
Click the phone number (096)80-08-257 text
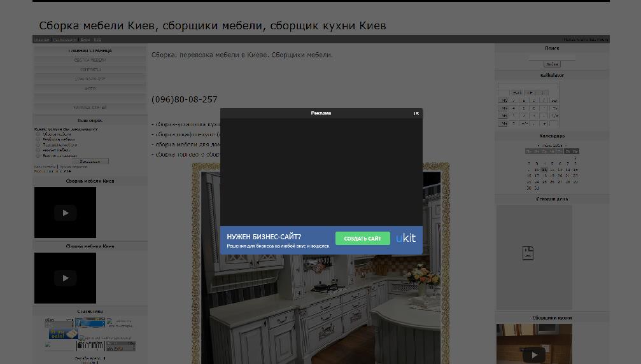(185, 99)
